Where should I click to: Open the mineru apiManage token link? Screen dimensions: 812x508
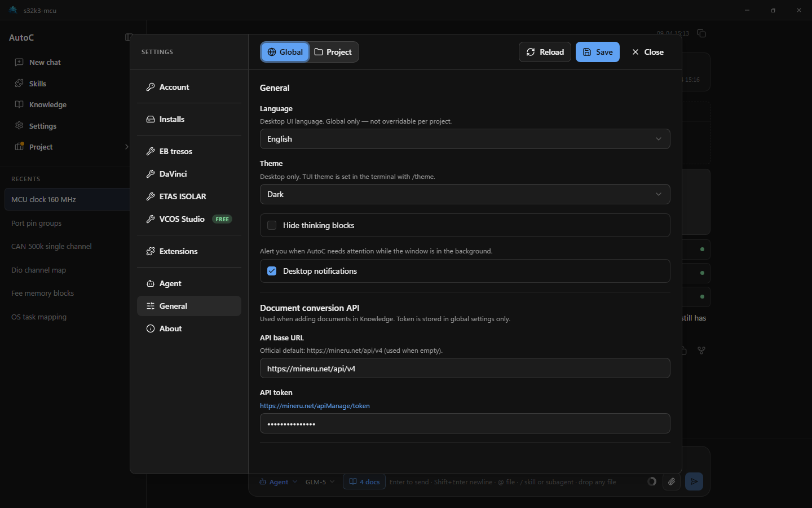315,406
